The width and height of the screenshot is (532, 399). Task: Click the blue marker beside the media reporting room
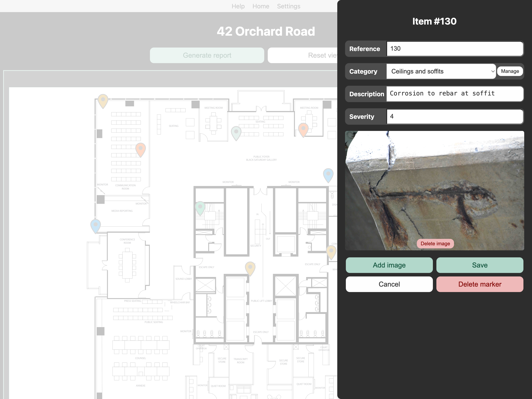click(x=95, y=226)
